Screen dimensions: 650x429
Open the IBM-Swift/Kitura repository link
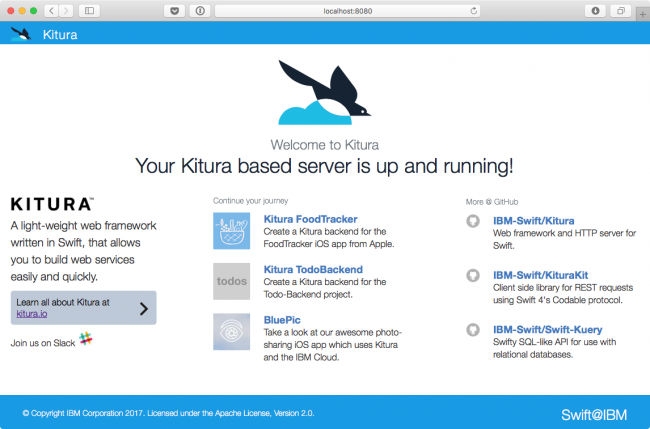(534, 221)
